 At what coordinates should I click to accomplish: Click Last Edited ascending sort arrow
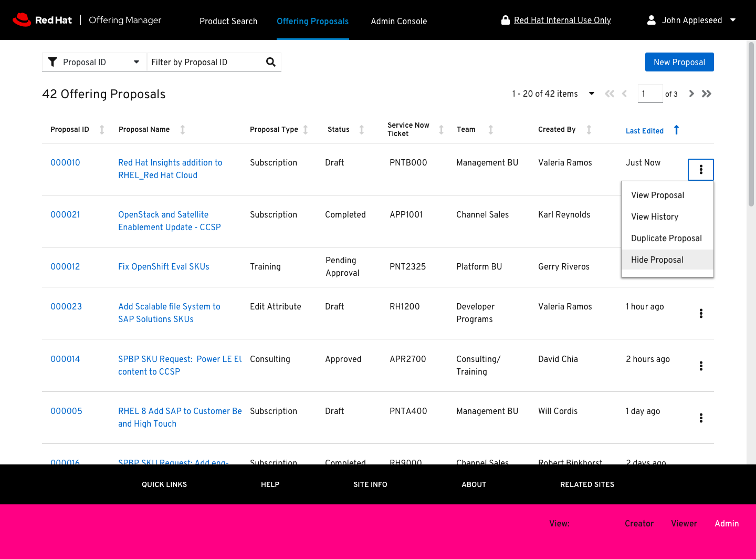676,130
